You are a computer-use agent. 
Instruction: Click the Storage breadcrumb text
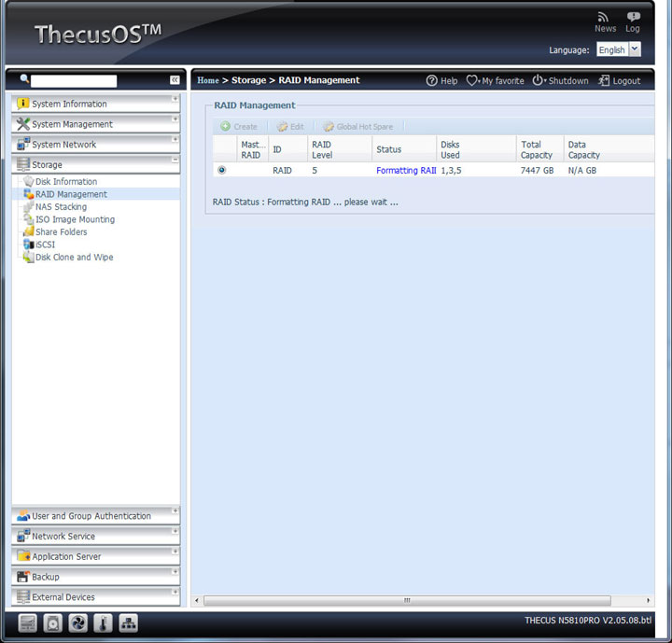pyautogui.click(x=248, y=80)
